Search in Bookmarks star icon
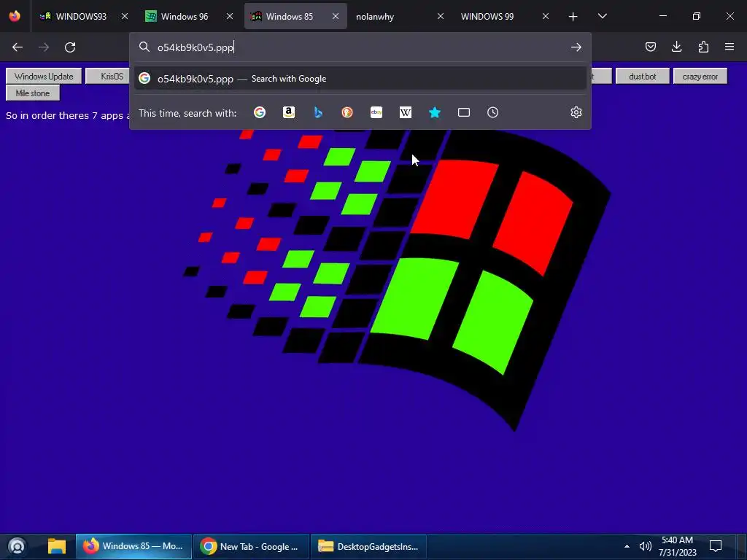 pyautogui.click(x=435, y=112)
